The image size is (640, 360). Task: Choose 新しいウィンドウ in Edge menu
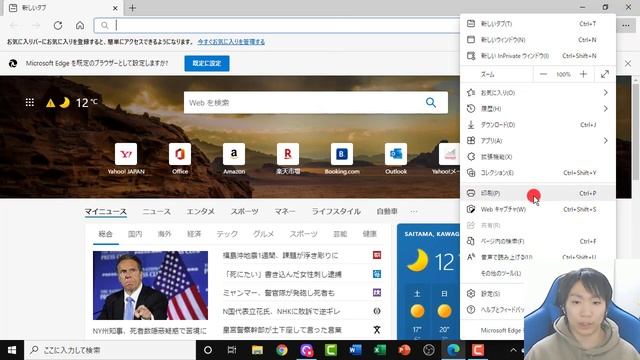(538, 40)
